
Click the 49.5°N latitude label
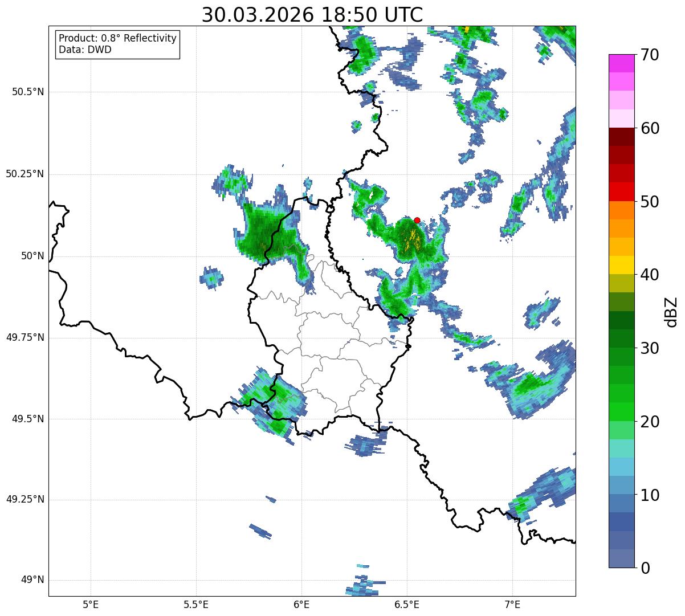point(28,419)
